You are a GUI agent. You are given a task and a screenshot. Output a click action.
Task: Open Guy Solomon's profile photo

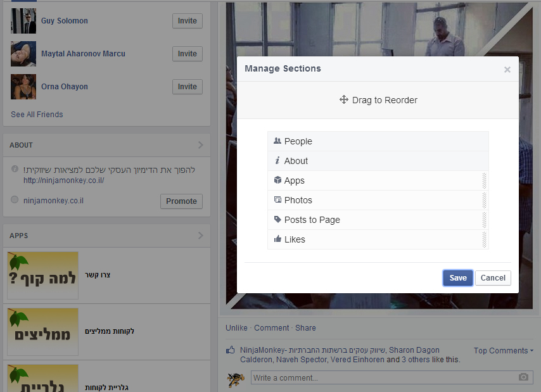[x=23, y=21]
